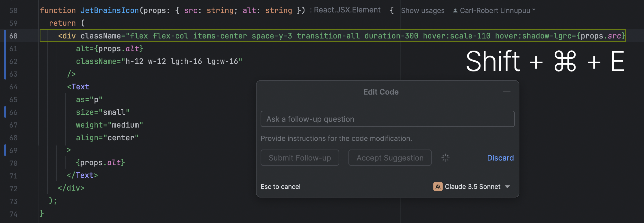Viewport: 644px width, 223px height.
Task: Click the blue change marker at line 69
Action: [x=5, y=150]
